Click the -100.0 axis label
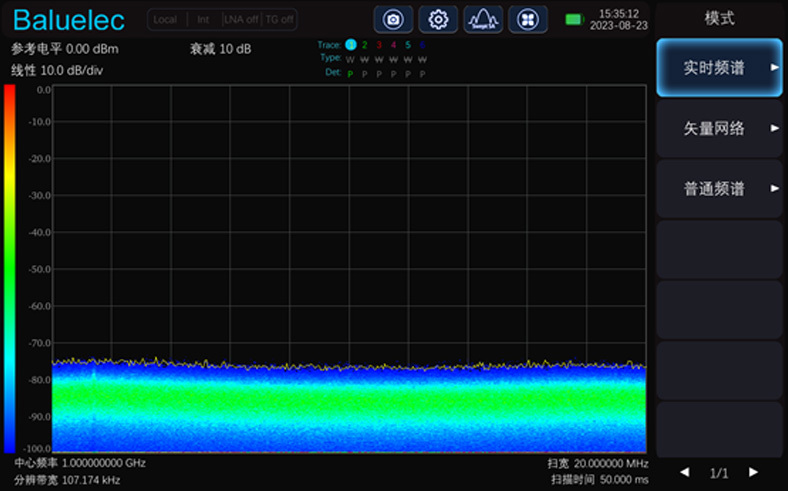The width and height of the screenshot is (788, 491). pyautogui.click(x=38, y=448)
